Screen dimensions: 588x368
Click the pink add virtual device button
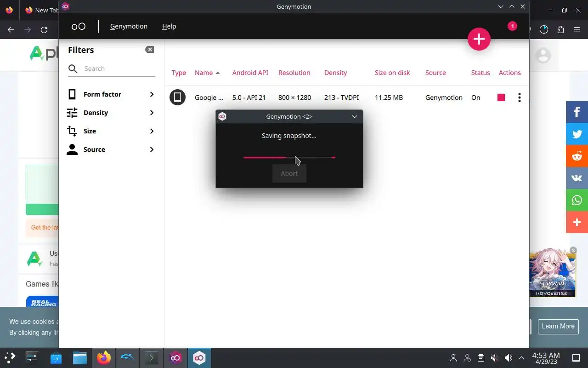point(479,39)
